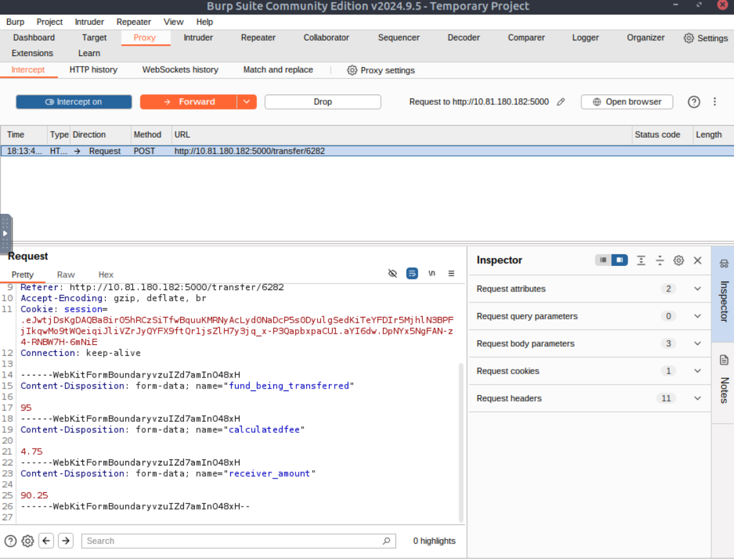The width and height of the screenshot is (734, 560).
Task: Open the Repeater tab
Action: (258, 38)
